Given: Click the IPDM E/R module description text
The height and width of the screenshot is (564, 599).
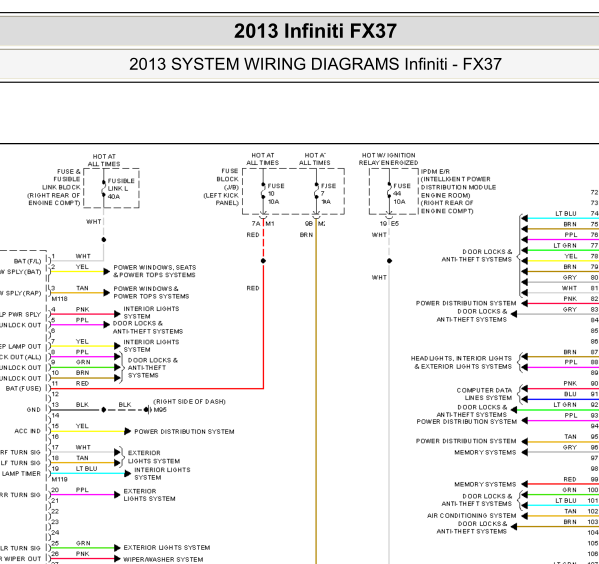Looking at the screenshot, I should (x=458, y=191).
